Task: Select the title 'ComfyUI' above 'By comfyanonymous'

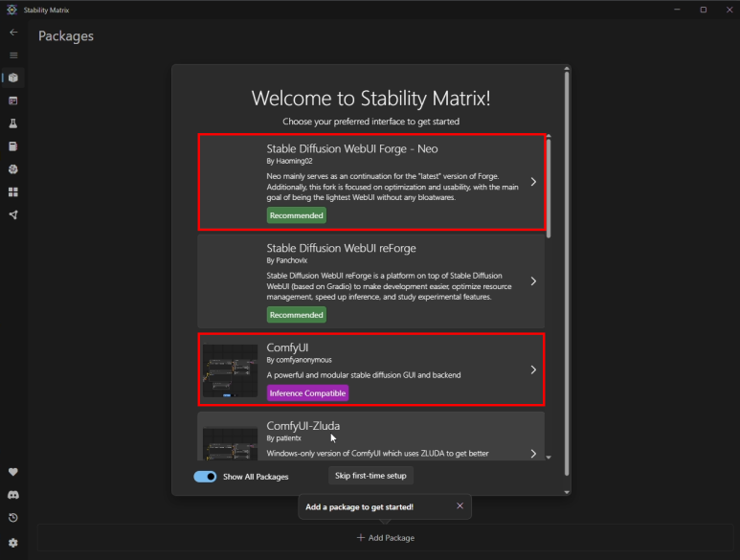Action: pos(287,347)
